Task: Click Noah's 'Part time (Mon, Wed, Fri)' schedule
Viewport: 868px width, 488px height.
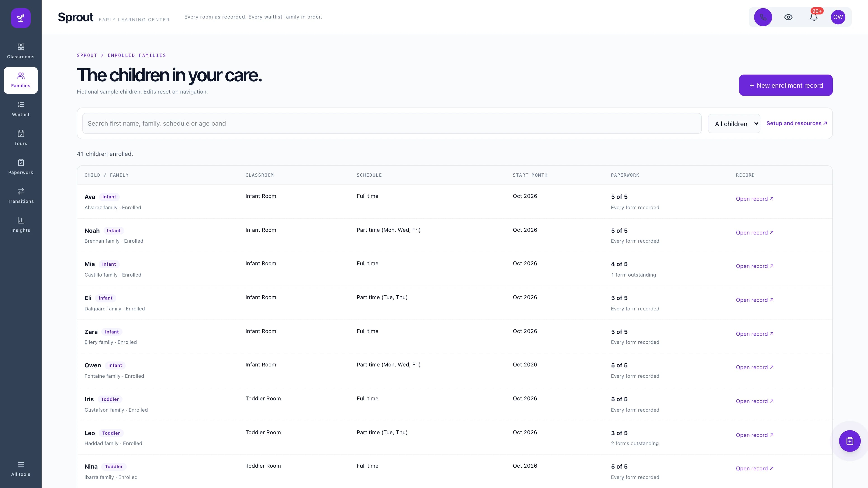Action: click(389, 230)
